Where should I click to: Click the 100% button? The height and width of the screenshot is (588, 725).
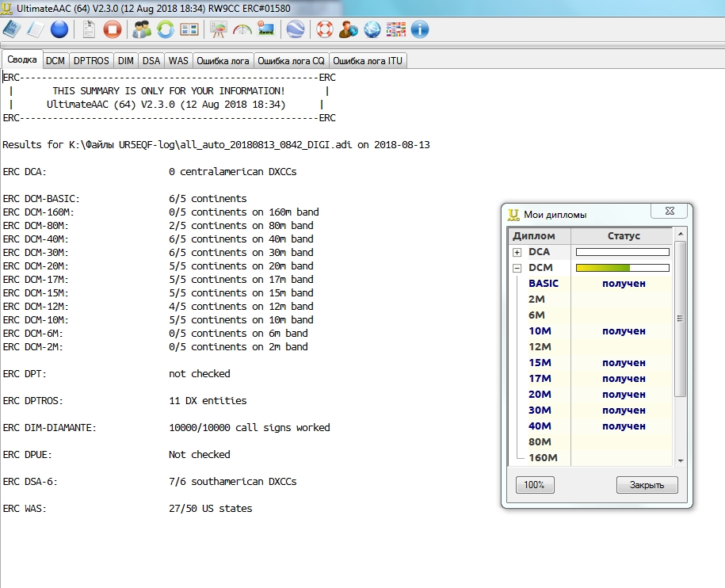pos(535,485)
